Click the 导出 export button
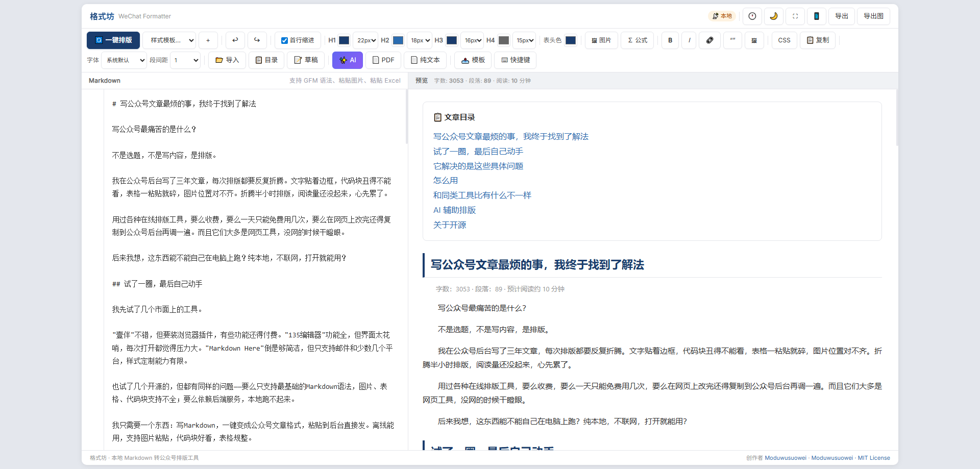This screenshot has height=469, width=980. [842, 16]
